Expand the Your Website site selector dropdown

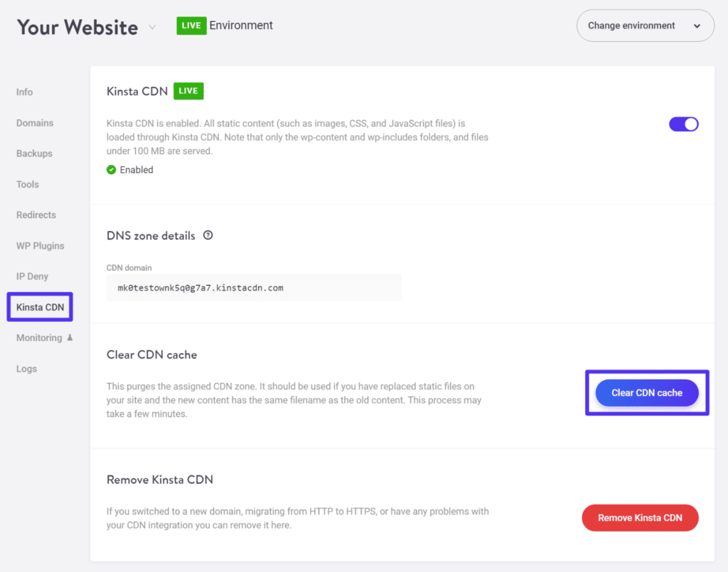tap(152, 28)
